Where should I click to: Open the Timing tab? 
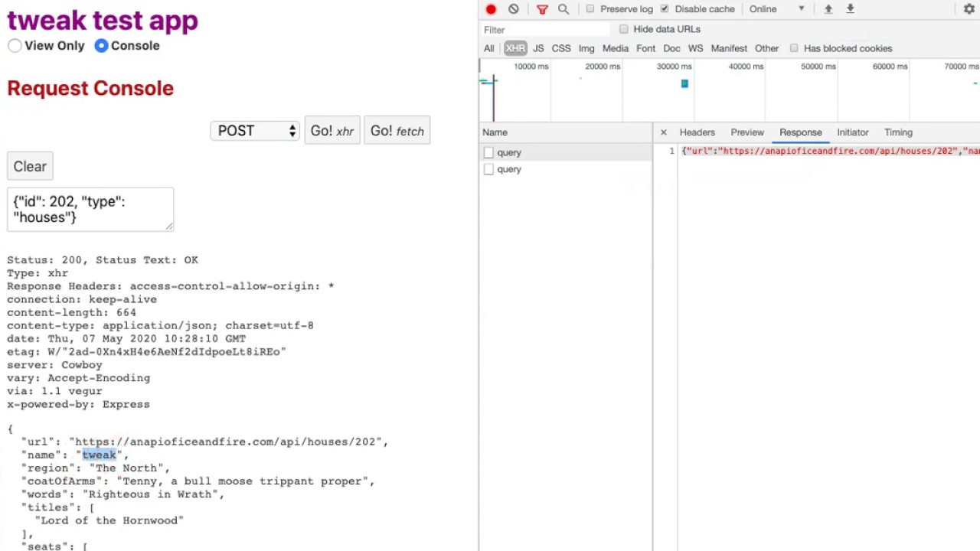tap(898, 132)
